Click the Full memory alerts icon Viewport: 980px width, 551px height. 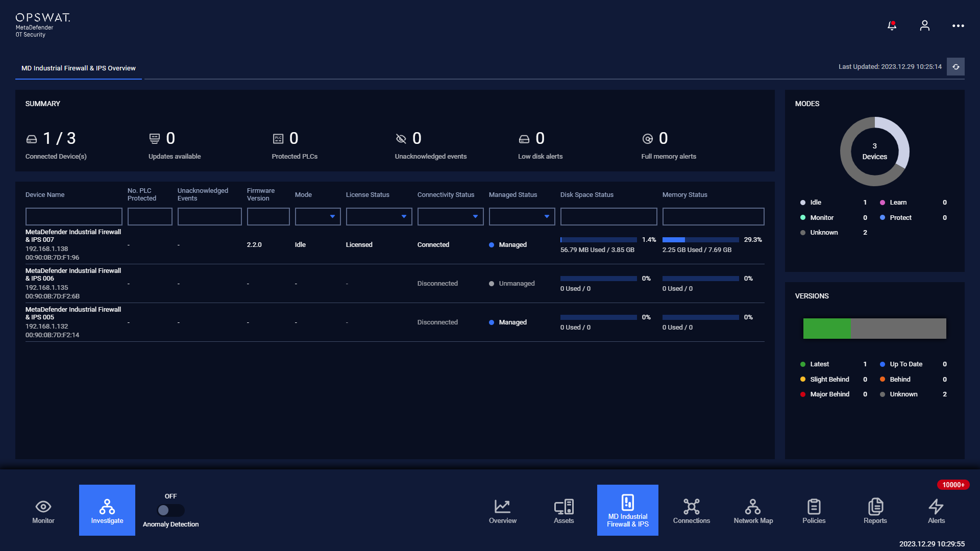point(648,139)
